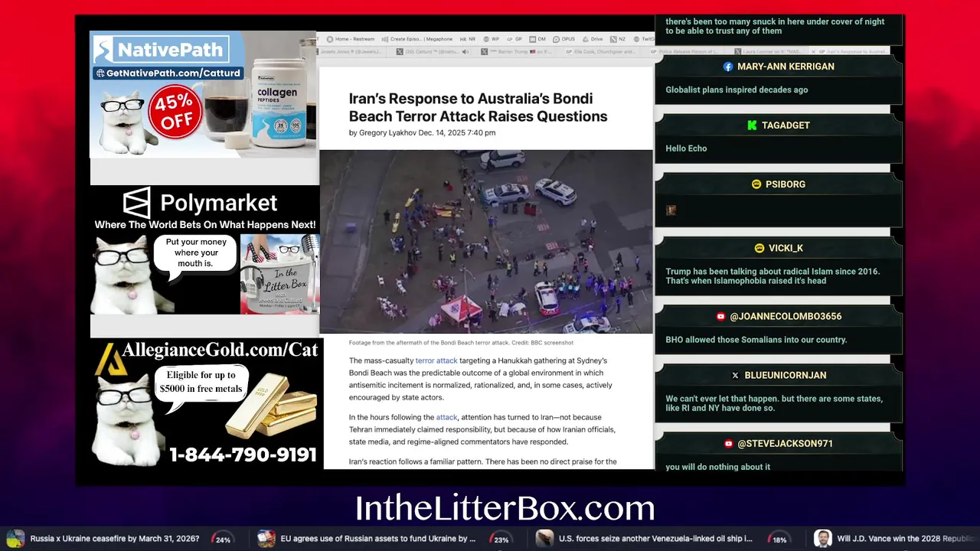
Task: Click the 23% gauge for EU assets market
Action: [501, 539]
